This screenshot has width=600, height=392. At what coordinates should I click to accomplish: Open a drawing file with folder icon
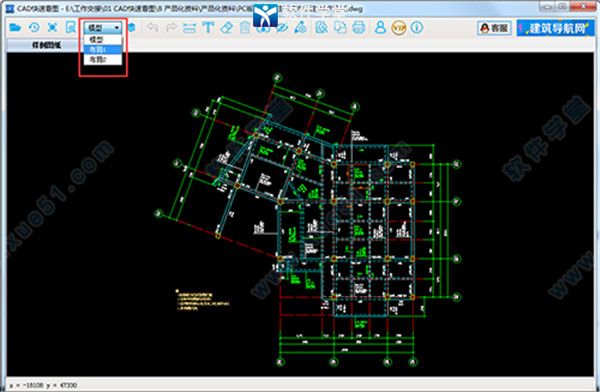pos(15,28)
